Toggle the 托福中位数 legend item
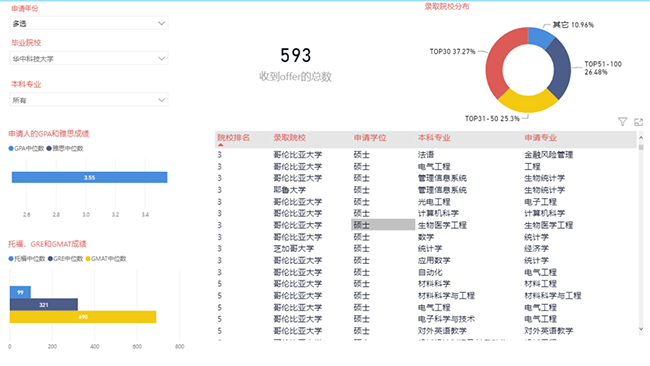This screenshot has width=650, height=366. point(27,259)
